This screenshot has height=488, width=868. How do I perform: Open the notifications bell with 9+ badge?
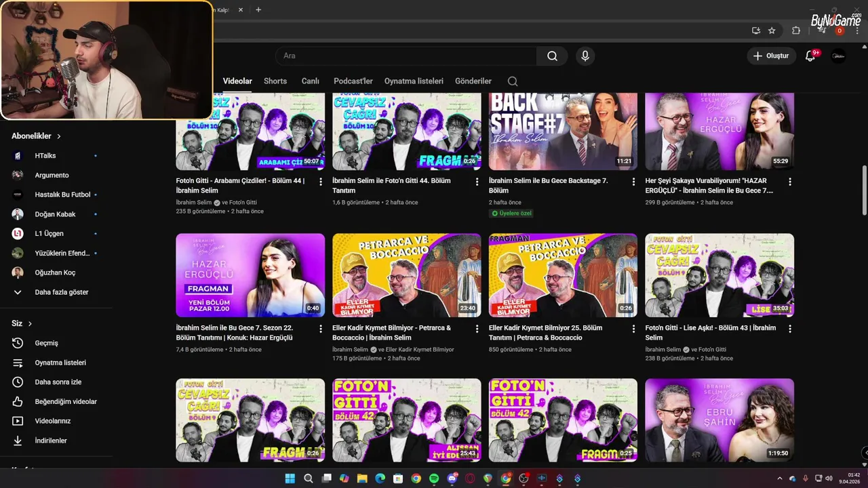coord(810,56)
